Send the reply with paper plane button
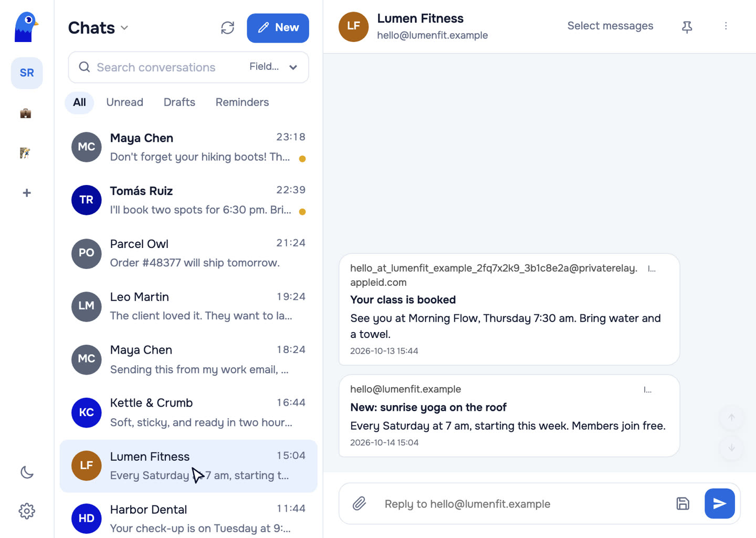The height and width of the screenshot is (538, 756). 720,504
